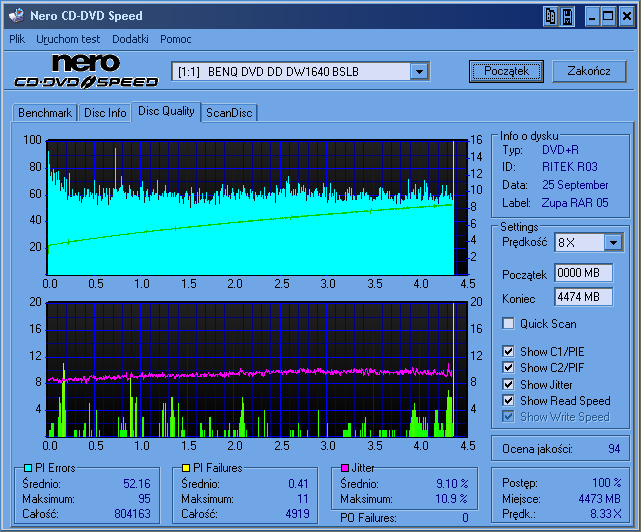Open the Plik menu

coord(17,39)
